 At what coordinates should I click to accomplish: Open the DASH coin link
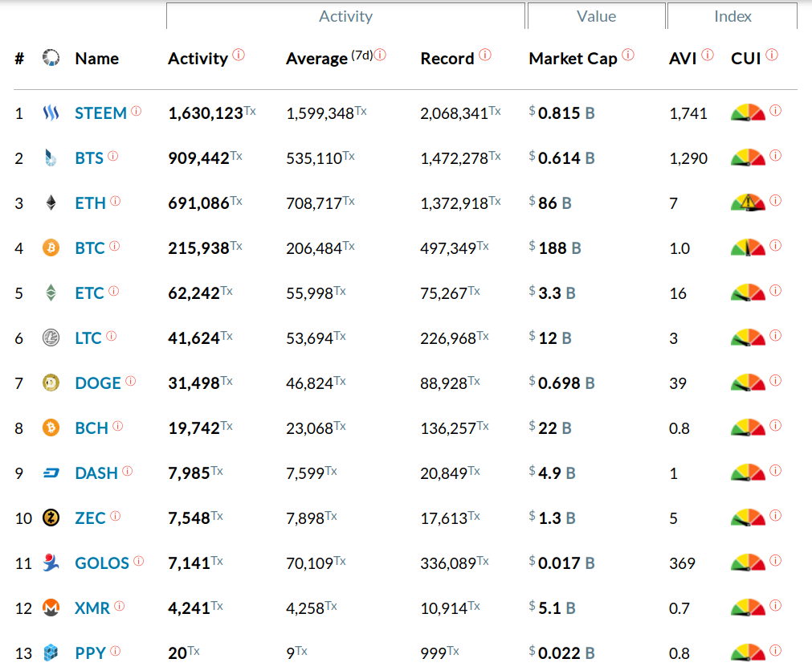tap(96, 473)
